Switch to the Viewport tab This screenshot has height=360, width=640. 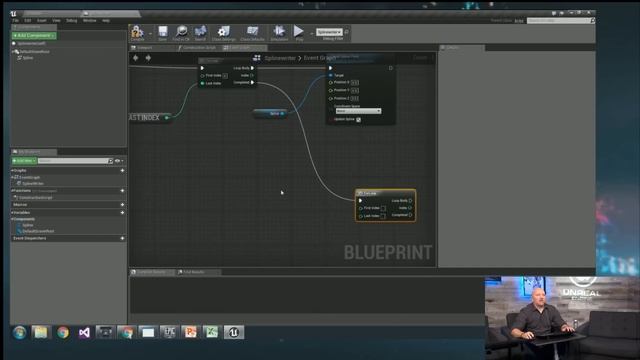click(x=144, y=48)
